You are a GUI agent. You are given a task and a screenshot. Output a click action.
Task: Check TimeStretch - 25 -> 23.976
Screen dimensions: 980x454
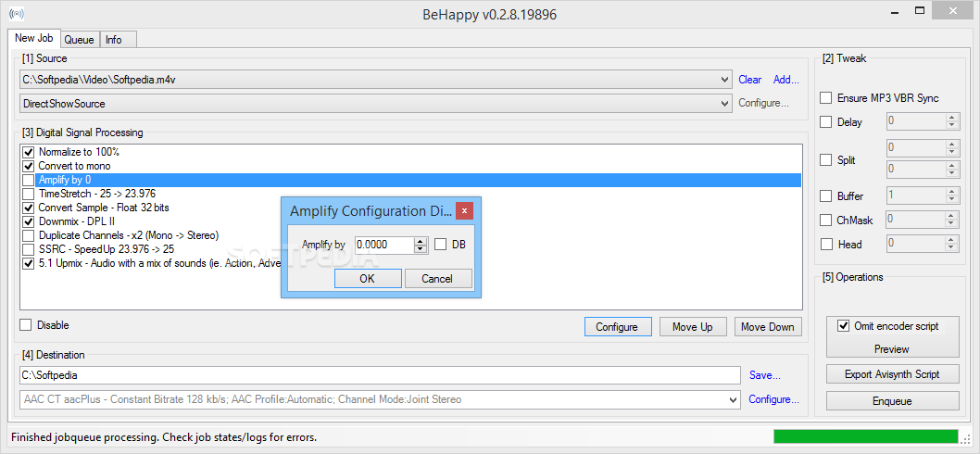[28, 194]
